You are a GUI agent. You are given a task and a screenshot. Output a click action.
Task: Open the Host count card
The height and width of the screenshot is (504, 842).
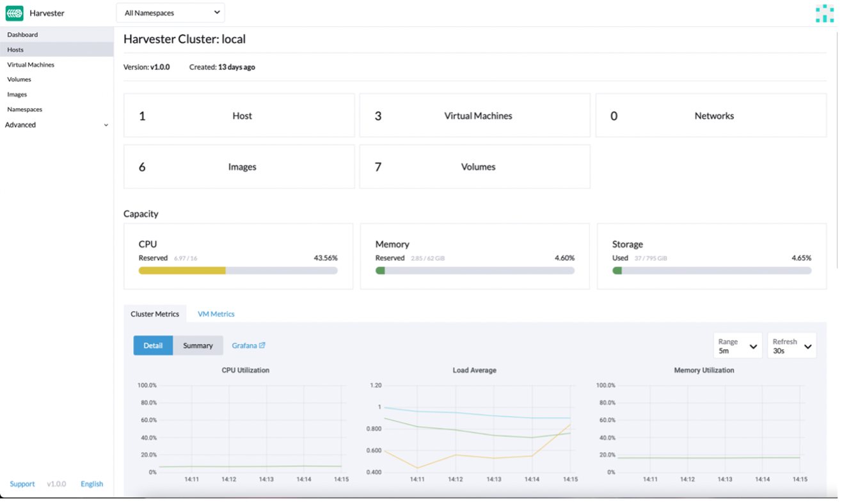tap(239, 116)
